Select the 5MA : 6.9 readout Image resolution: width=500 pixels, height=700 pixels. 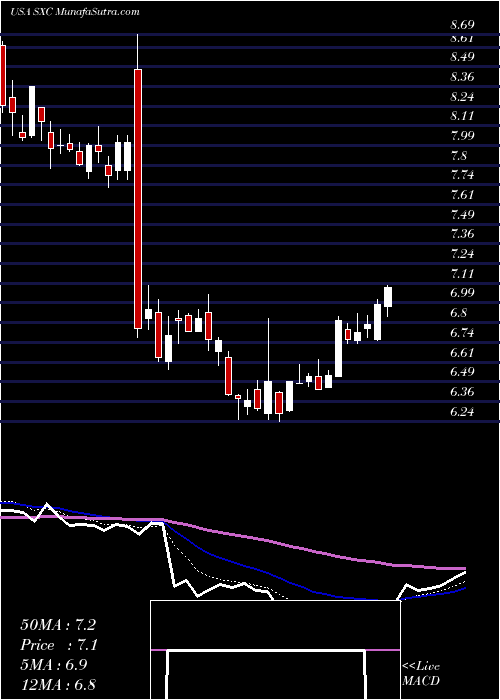coord(54,664)
